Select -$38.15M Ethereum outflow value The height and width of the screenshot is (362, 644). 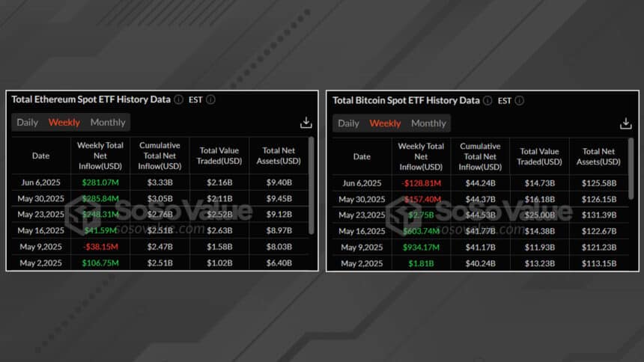click(100, 247)
